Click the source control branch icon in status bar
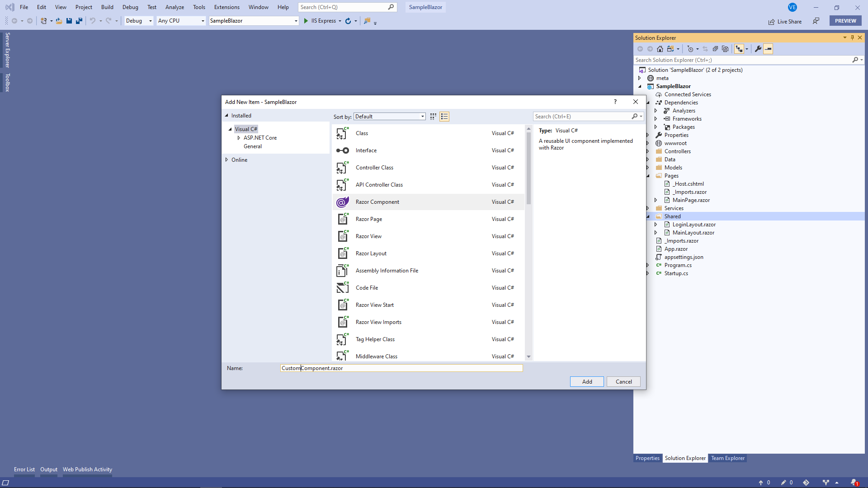Screen dimensions: 868x488 tap(826, 483)
